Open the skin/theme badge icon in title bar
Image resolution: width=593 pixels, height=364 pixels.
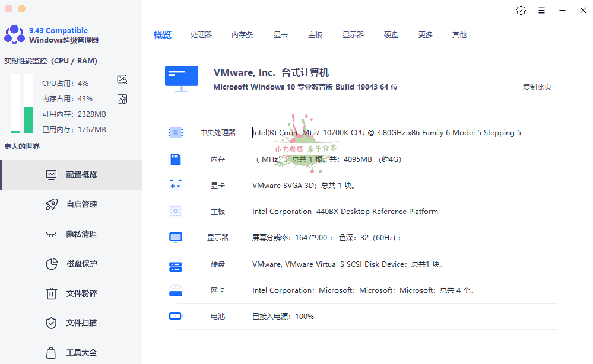point(521,11)
